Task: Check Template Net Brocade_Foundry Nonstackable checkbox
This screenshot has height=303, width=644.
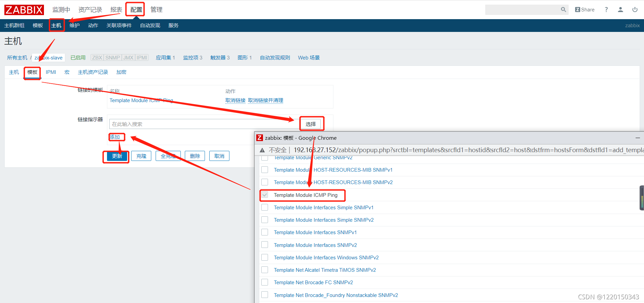Action: tap(265, 295)
